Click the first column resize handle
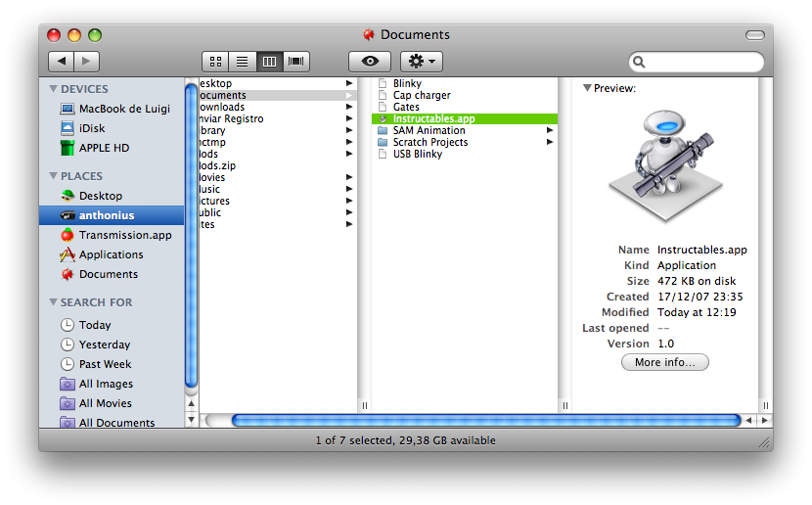812x505 pixels. click(365, 405)
